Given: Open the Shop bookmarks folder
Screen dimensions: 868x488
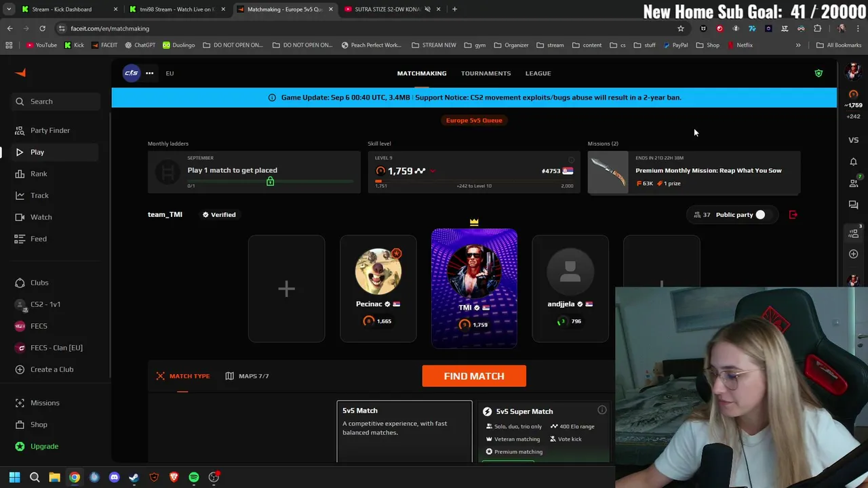Looking at the screenshot, I should pyautogui.click(x=707, y=45).
